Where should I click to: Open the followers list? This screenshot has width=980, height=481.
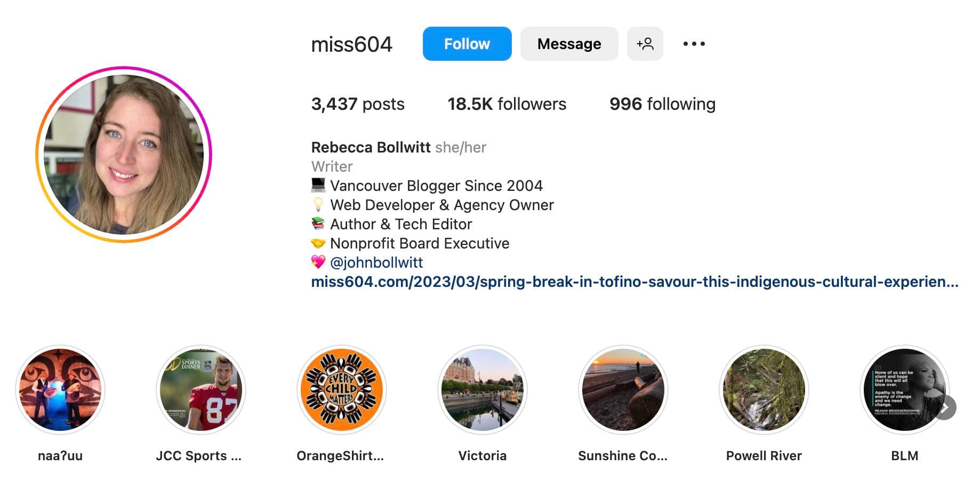pos(506,104)
